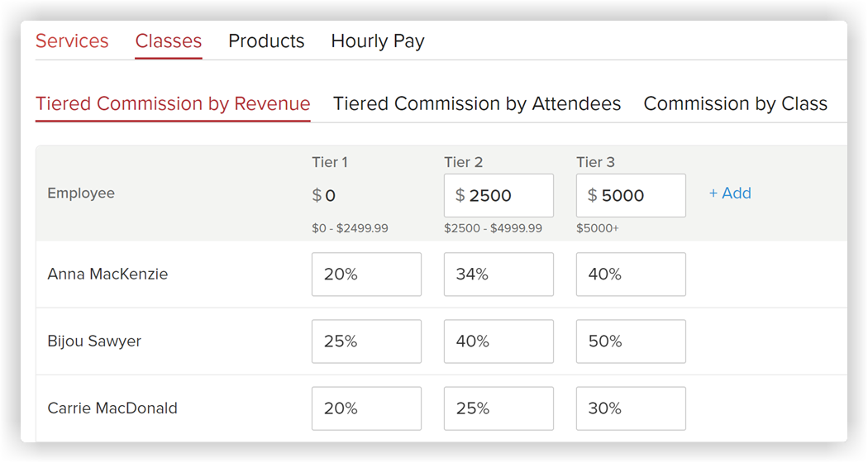
Task: Select the Classes tab
Action: click(x=169, y=41)
